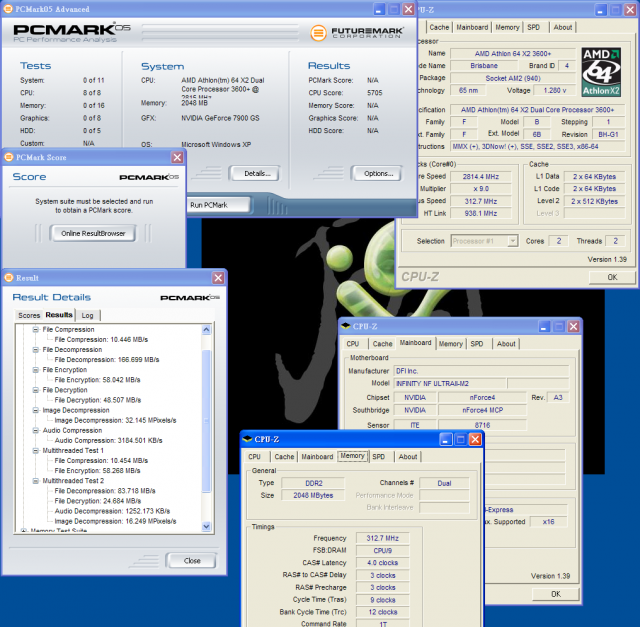Click the Core Speed value 2814.4 MHz
The width and height of the screenshot is (640, 627).
click(481, 176)
